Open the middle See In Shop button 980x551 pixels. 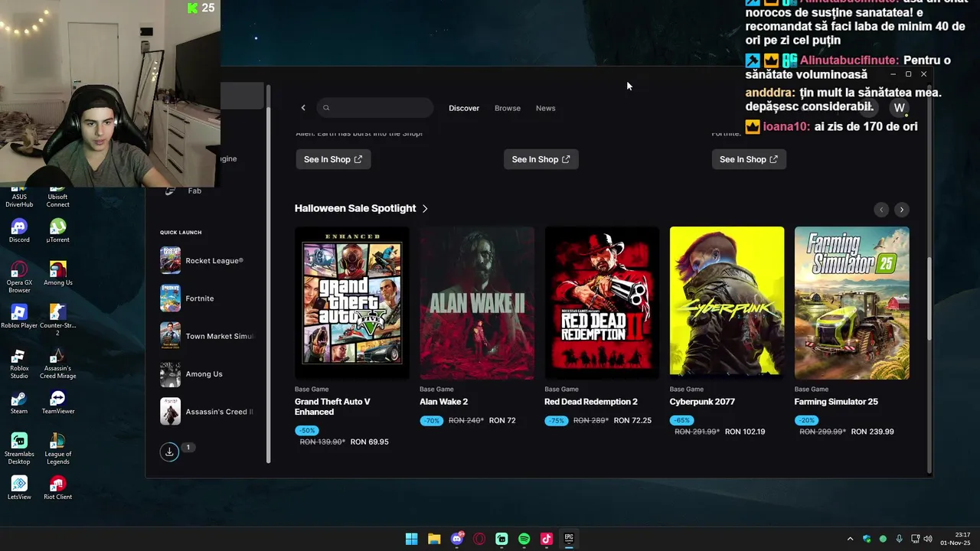coord(541,159)
